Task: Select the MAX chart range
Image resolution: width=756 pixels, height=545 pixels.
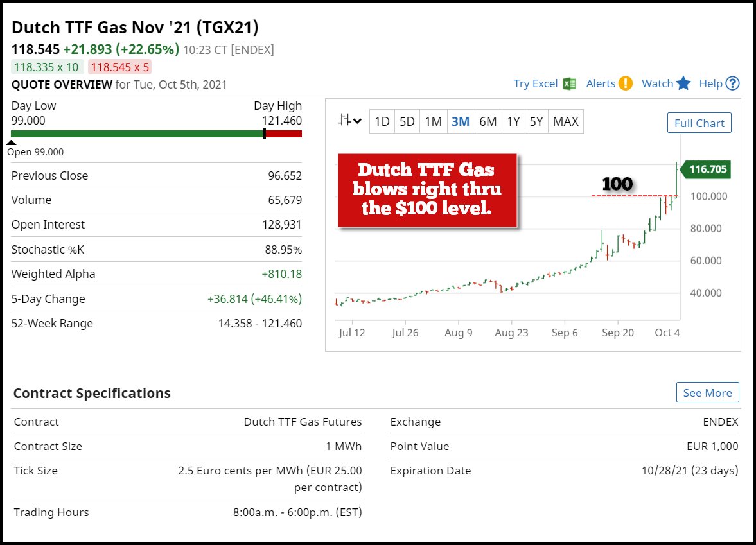Action: pos(565,121)
